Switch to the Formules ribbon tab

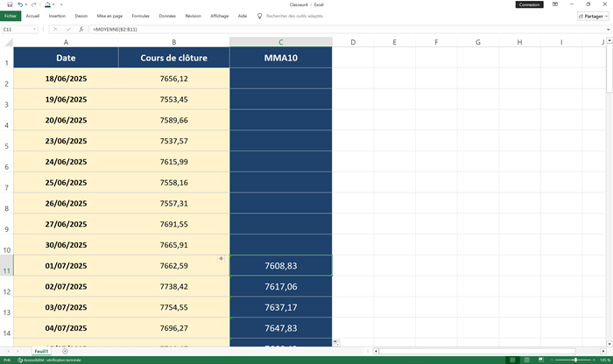(140, 16)
